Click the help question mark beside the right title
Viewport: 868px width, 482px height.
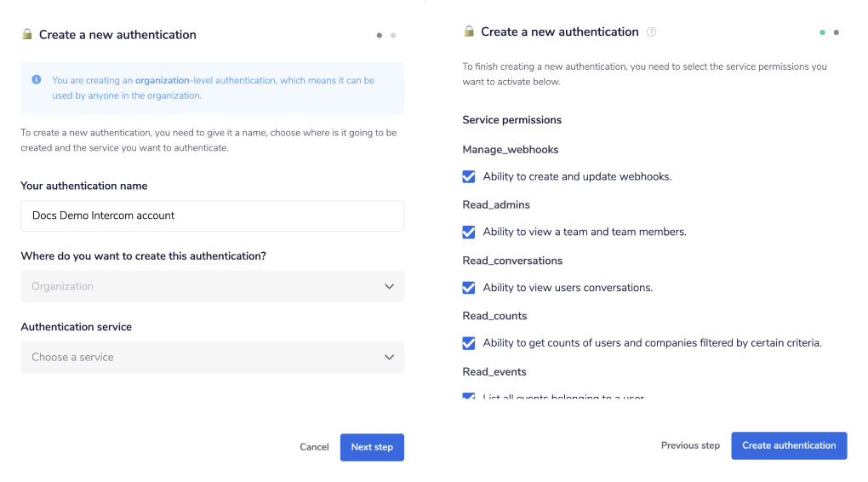point(652,32)
